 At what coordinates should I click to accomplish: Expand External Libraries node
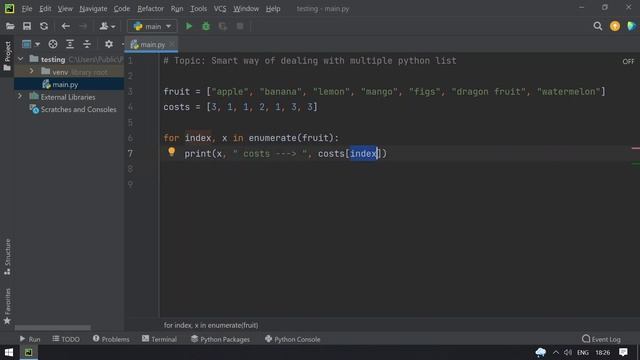pyautogui.click(x=20, y=97)
